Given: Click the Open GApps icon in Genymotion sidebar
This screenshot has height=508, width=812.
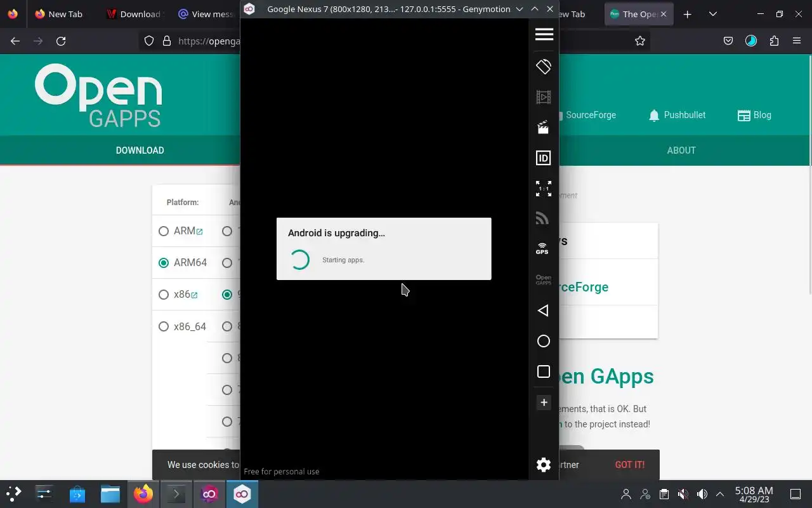Looking at the screenshot, I should (x=544, y=280).
